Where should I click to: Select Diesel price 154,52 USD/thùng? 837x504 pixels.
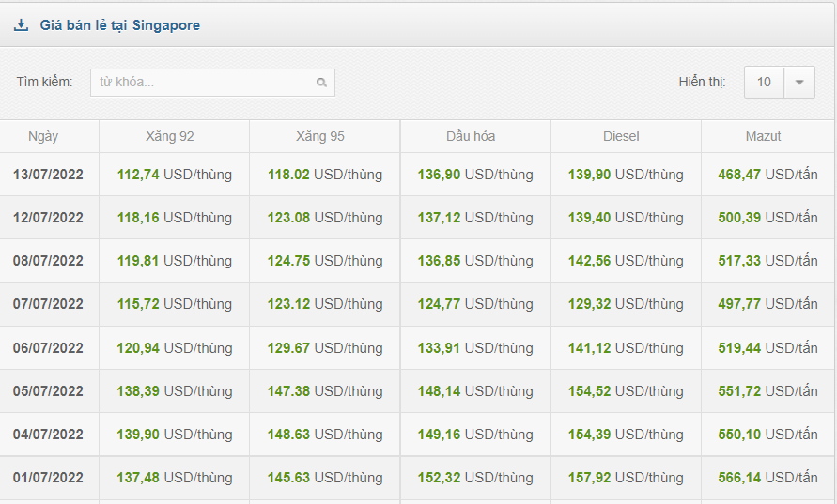point(626,391)
